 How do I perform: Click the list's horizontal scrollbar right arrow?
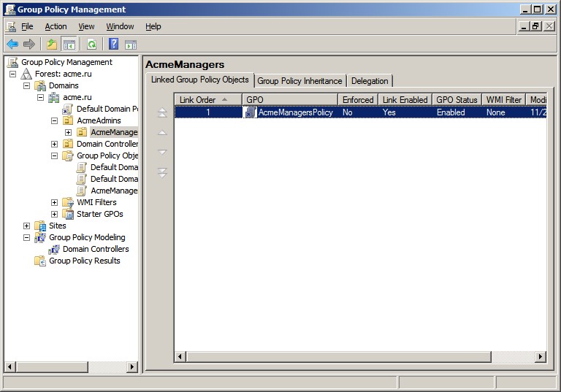(541, 356)
